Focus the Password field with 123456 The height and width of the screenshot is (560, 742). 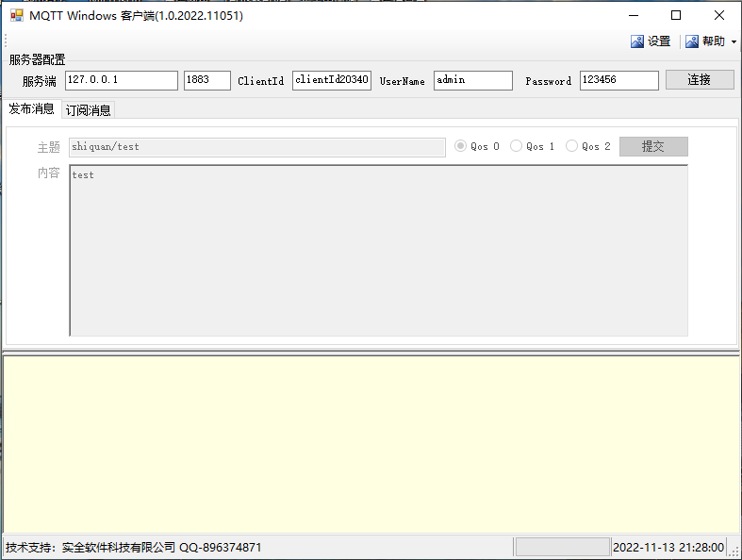tap(618, 80)
